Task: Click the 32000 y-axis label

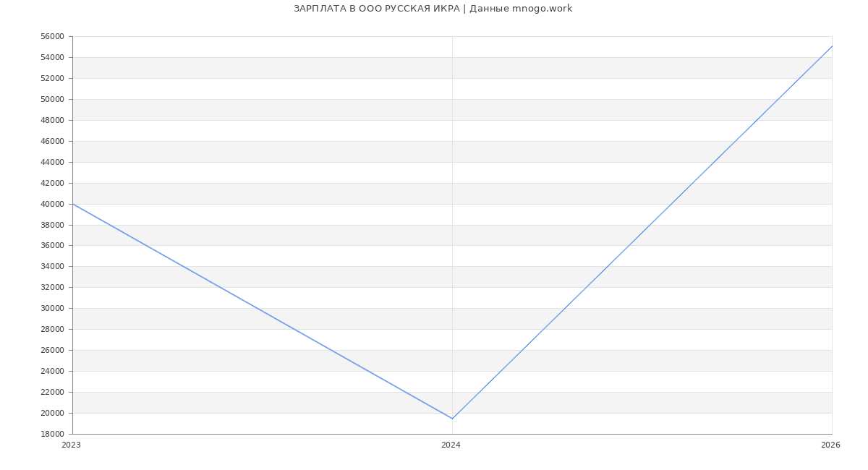Action: point(53,288)
